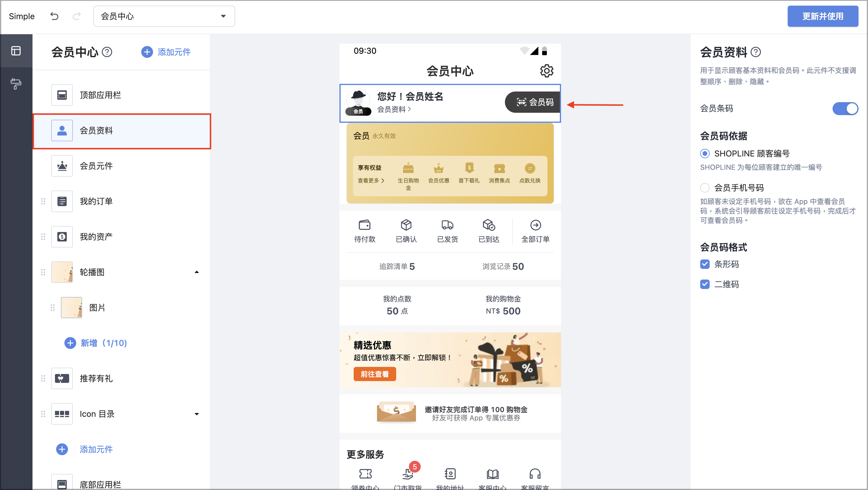Open the 会员中心 page dropdown
Image resolution: width=868 pixels, height=490 pixels.
point(164,16)
